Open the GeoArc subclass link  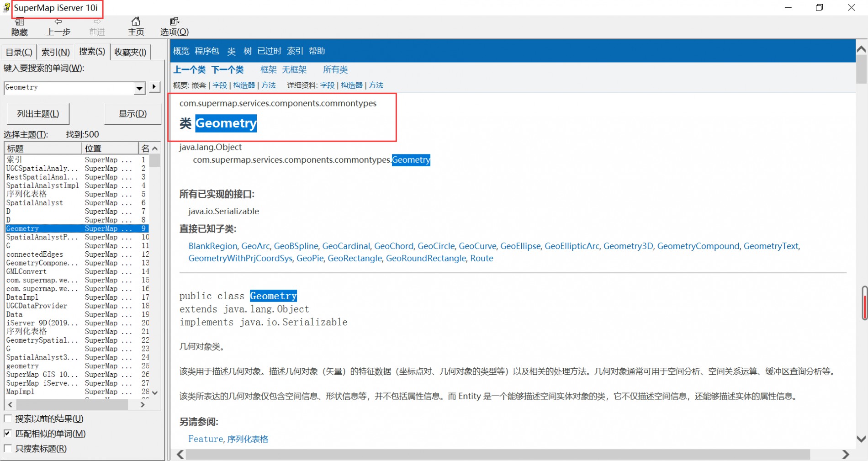[256, 246]
